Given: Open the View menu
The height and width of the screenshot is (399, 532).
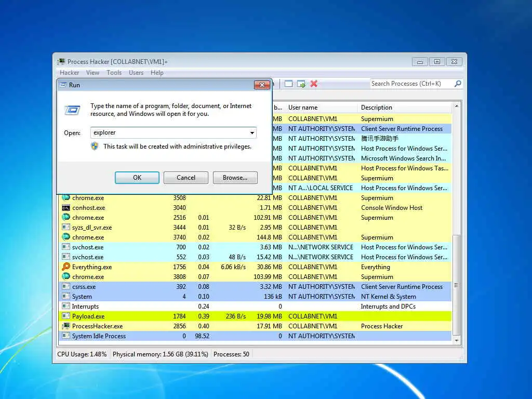Looking at the screenshot, I should 92,73.
